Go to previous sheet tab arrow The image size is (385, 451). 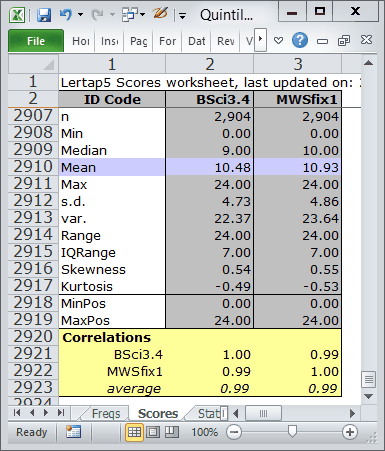point(32,413)
